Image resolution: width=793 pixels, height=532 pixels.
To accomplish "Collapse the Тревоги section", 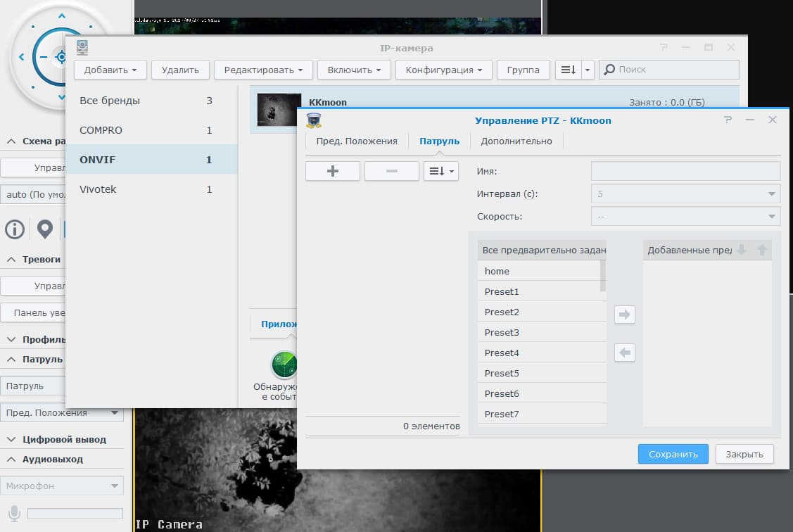I will point(11,260).
